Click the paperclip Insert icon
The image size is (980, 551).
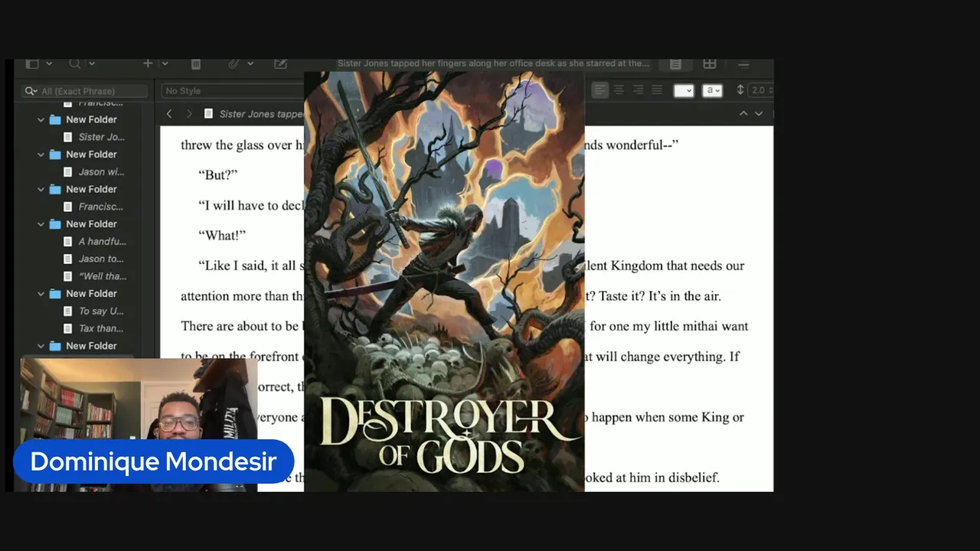[x=234, y=64]
